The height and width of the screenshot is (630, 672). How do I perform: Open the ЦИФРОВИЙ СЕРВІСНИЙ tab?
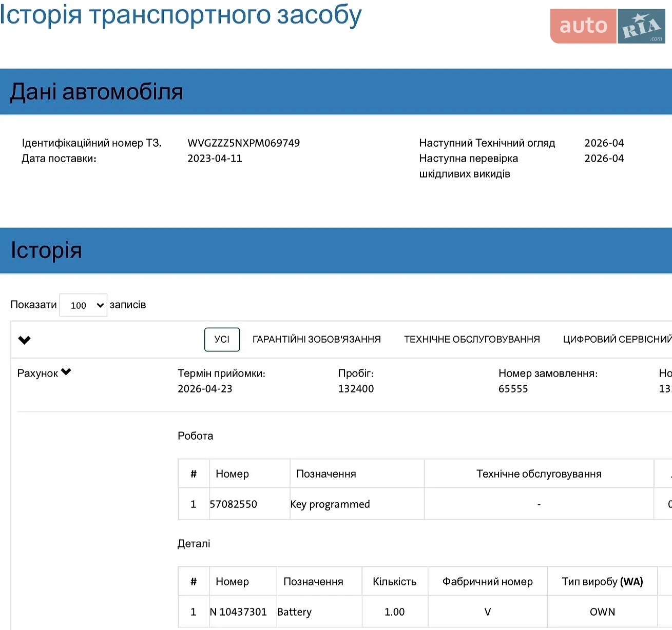[x=617, y=340]
